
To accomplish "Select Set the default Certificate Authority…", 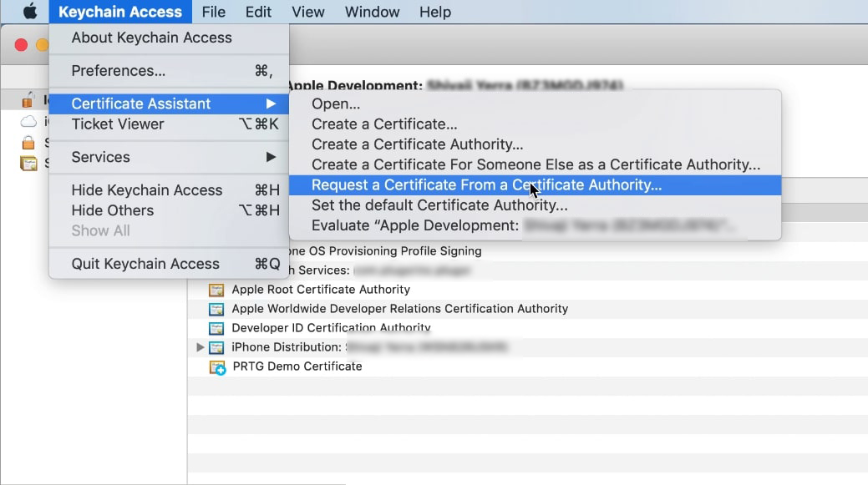I will 535,205.
